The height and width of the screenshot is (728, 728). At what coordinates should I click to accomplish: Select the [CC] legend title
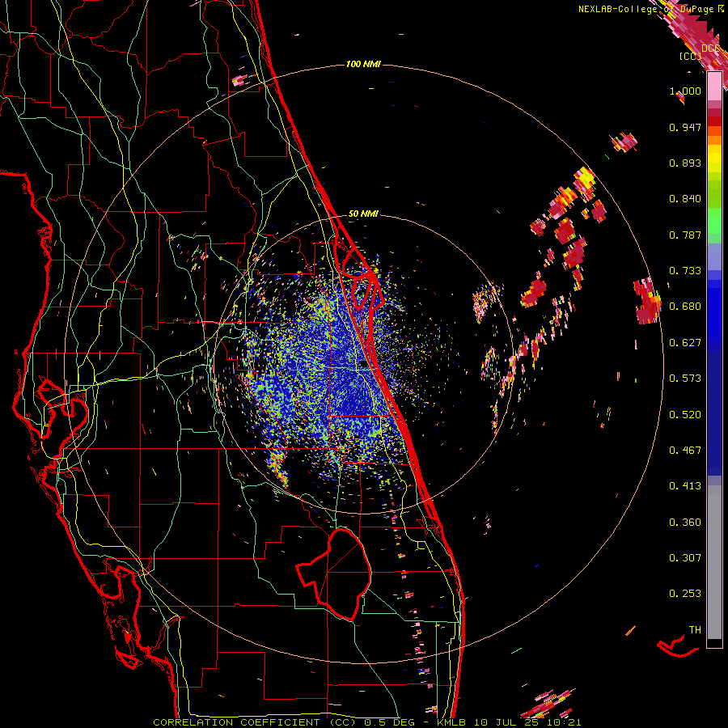(691, 56)
